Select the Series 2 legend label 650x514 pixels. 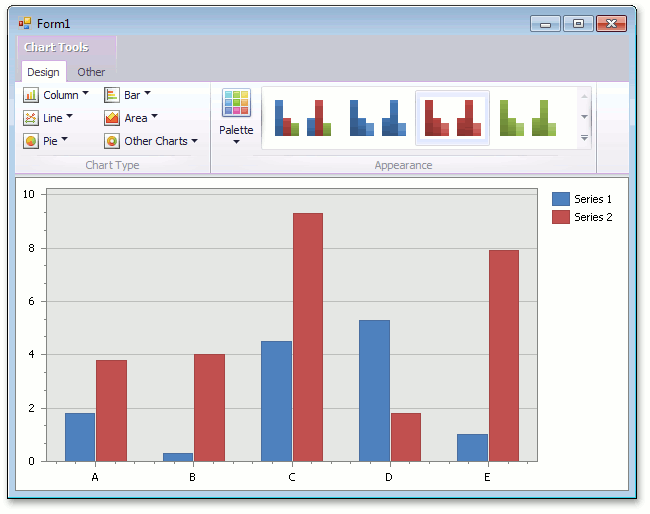point(593,217)
